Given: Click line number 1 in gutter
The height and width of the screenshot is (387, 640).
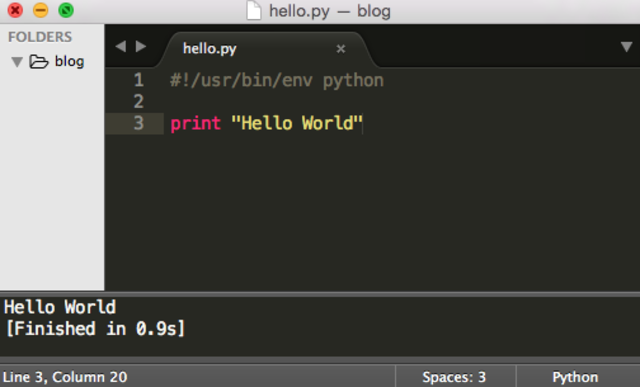Looking at the screenshot, I should point(139,80).
